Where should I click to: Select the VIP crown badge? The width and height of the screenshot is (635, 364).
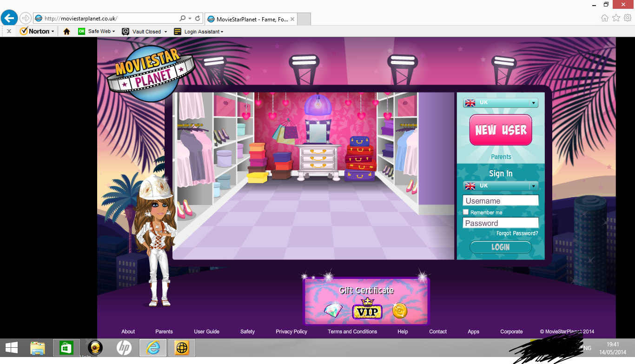(x=367, y=310)
